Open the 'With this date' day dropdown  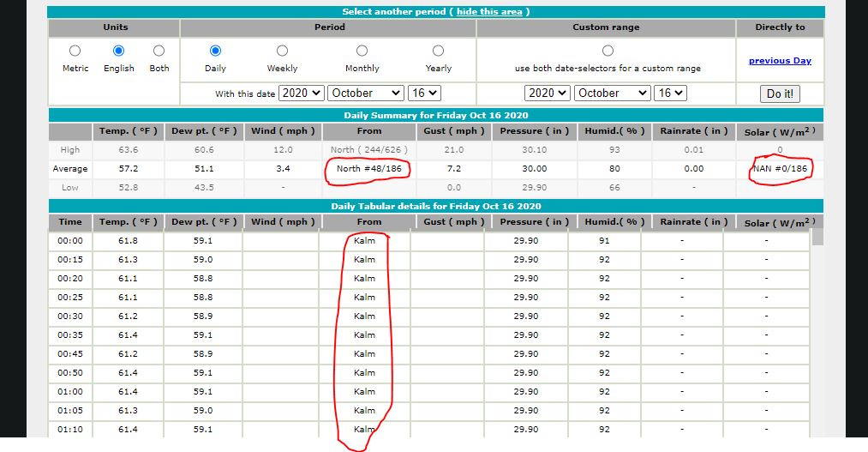click(x=425, y=93)
